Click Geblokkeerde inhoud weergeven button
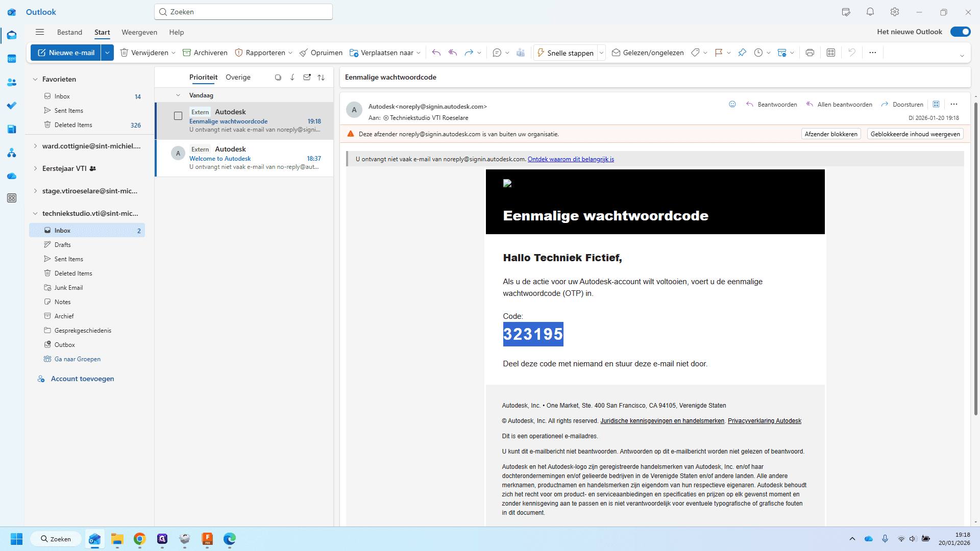 pos(915,134)
